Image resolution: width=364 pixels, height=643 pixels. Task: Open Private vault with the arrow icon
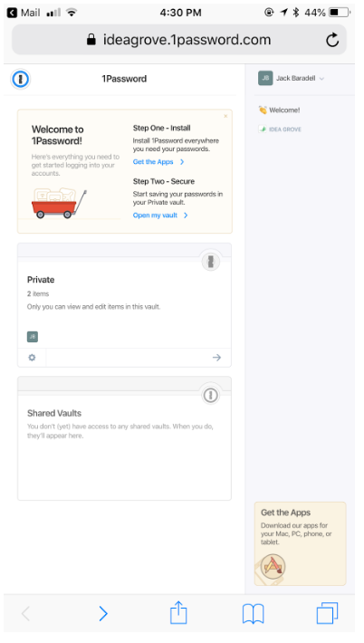216,358
